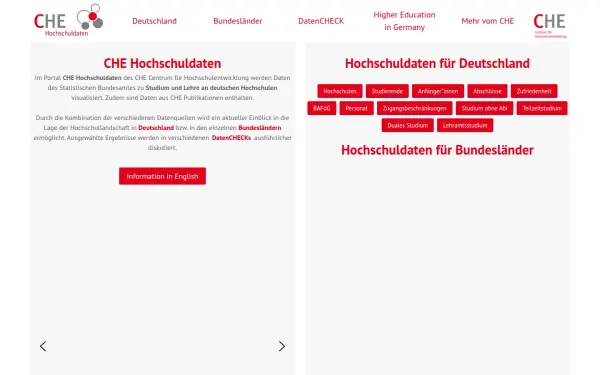Screen dimensions: 600x375
Task: Open the Duales Studium button
Action: point(408,125)
